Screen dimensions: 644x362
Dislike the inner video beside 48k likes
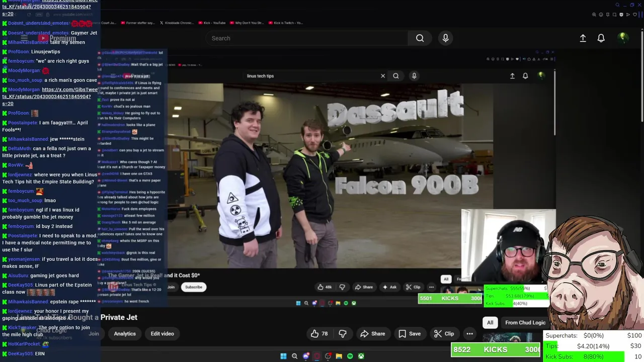pyautogui.click(x=342, y=287)
